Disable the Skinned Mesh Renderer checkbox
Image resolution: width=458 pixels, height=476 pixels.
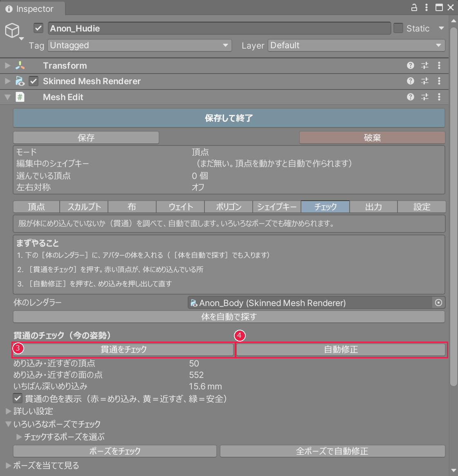pyautogui.click(x=34, y=81)
